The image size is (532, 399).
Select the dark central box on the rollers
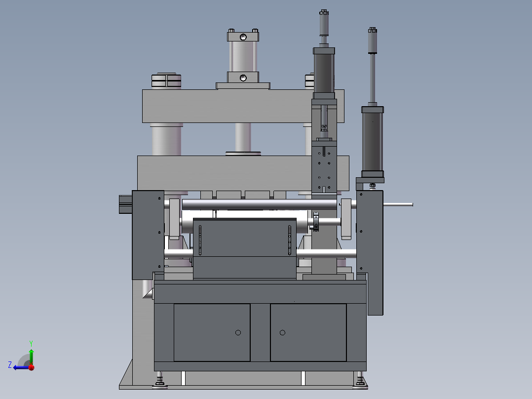245,248
